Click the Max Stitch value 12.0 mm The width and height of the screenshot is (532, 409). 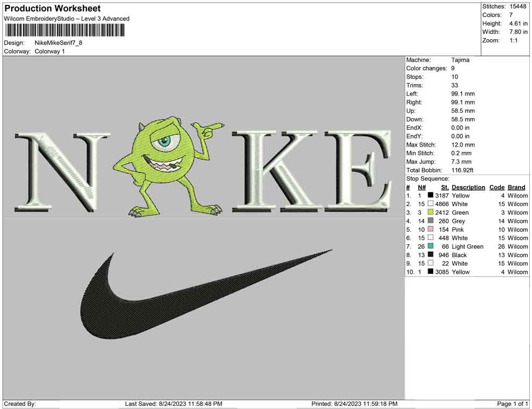coord(463,144)
